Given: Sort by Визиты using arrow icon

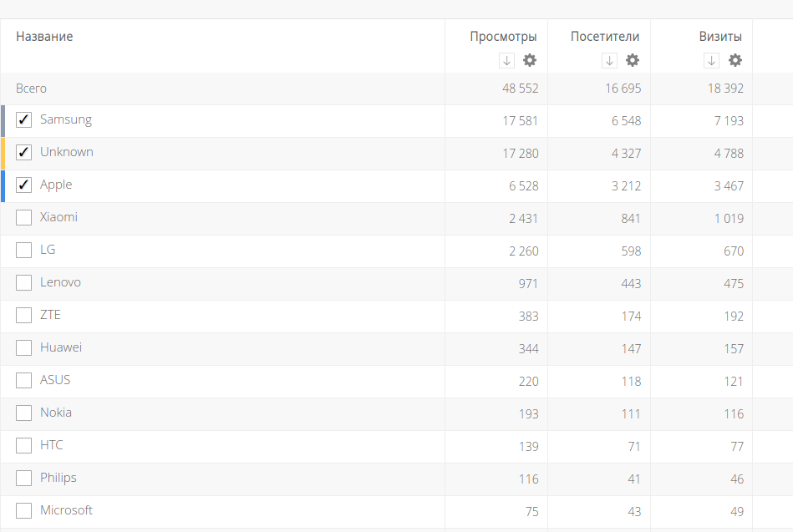Looking at the screenshot, I should click(711, 60).
